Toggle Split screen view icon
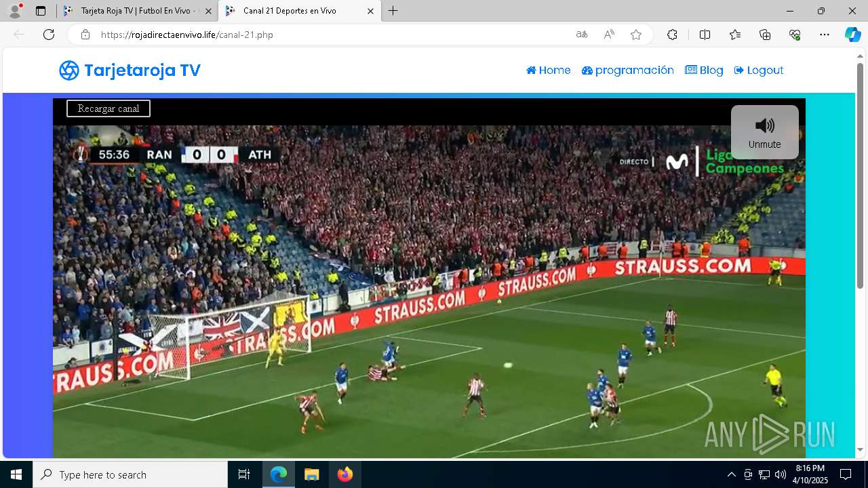868x488 pixels. pyautogui.click(x=705, y=35)
